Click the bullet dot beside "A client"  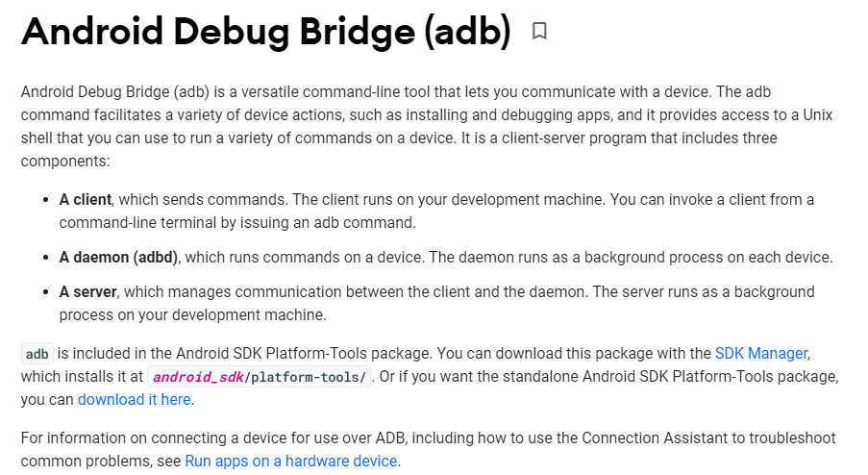pos(47,200)
